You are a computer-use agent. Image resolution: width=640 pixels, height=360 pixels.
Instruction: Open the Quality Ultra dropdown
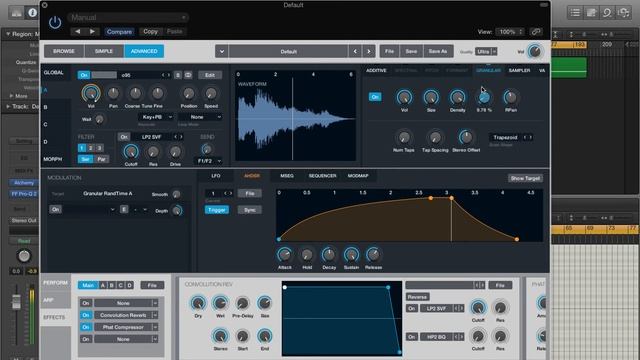coord(486,51)
